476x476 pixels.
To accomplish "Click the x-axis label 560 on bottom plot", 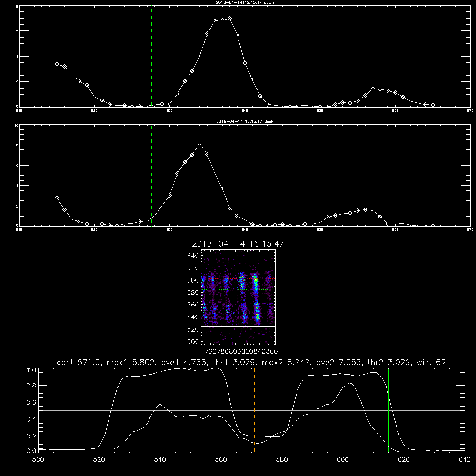I will pos(221,460).
